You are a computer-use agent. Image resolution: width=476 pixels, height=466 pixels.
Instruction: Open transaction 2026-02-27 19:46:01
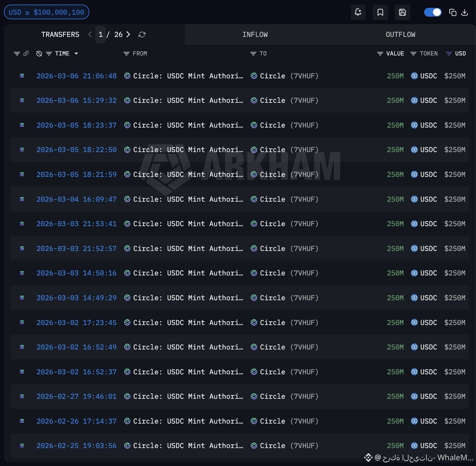pos(77,396)
